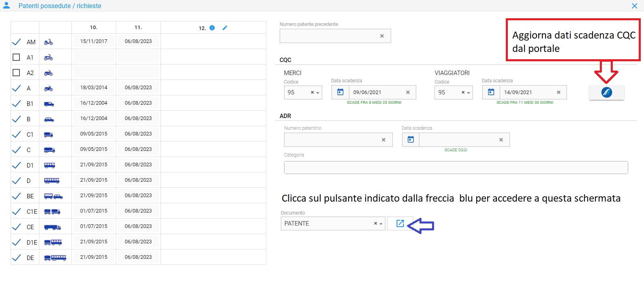Close the Patenti possedute dialog
This screenshot has width=644, height=288.
634,6
